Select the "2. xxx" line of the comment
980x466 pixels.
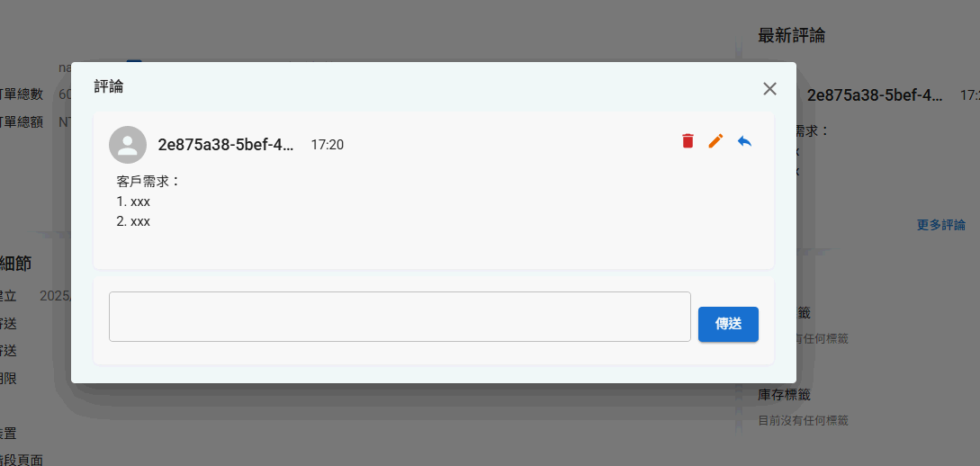pos(133,221)
